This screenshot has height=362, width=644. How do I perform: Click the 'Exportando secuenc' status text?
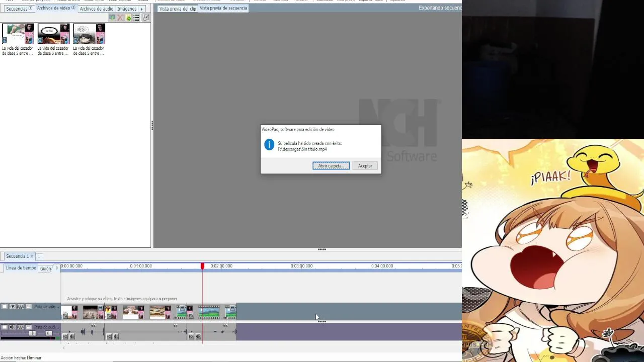[440, 8]
